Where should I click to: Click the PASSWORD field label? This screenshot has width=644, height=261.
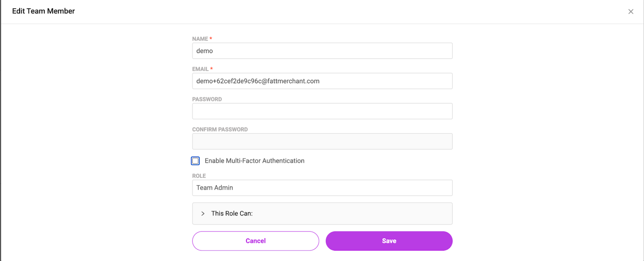click(207, 99)
